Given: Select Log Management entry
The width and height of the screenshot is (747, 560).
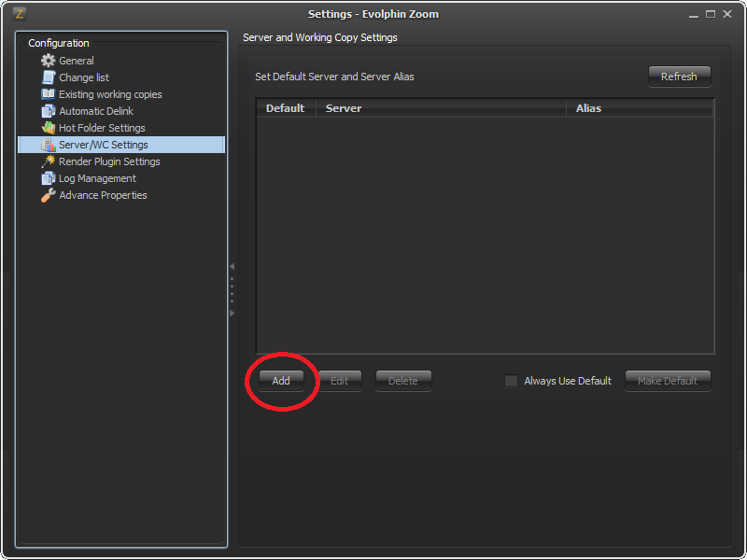Looking at the screenshot, I should coord(97,178).
